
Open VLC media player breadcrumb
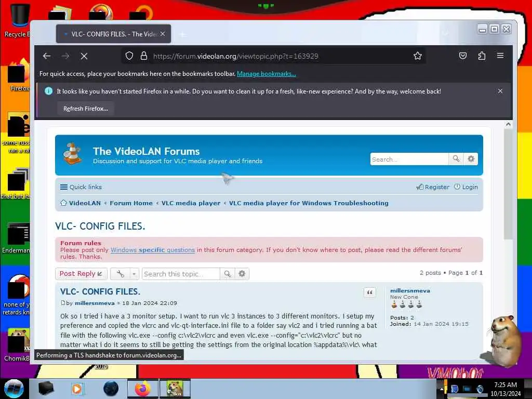191,203
